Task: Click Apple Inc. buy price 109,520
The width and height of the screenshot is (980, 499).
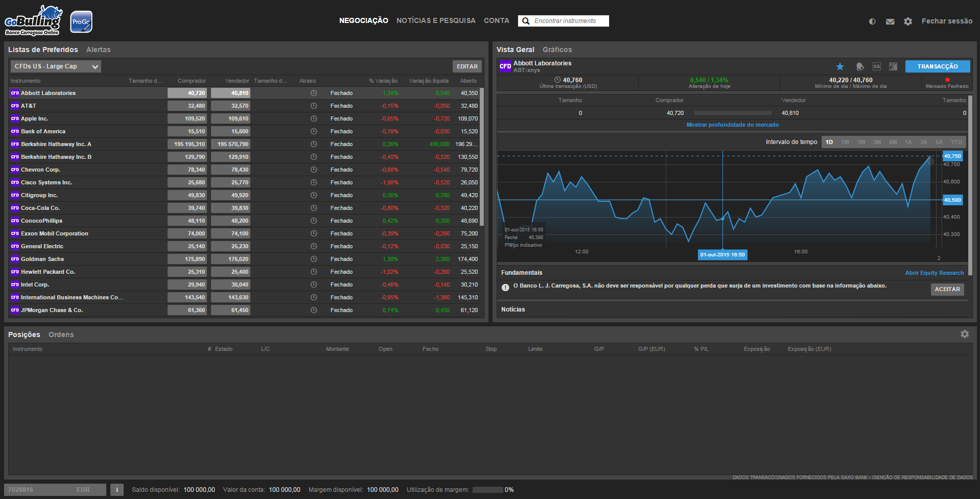Action: click(187, 118)
